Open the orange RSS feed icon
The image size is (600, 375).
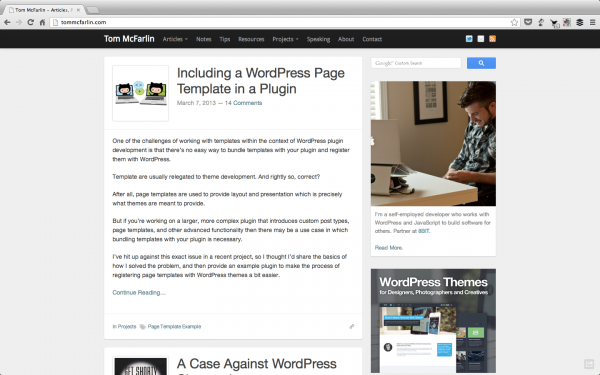pyautogui.click(x=492, y=39)
